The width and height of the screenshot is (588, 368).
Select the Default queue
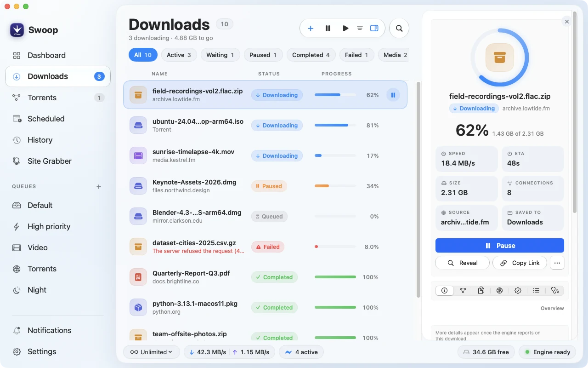coord(58,205)
